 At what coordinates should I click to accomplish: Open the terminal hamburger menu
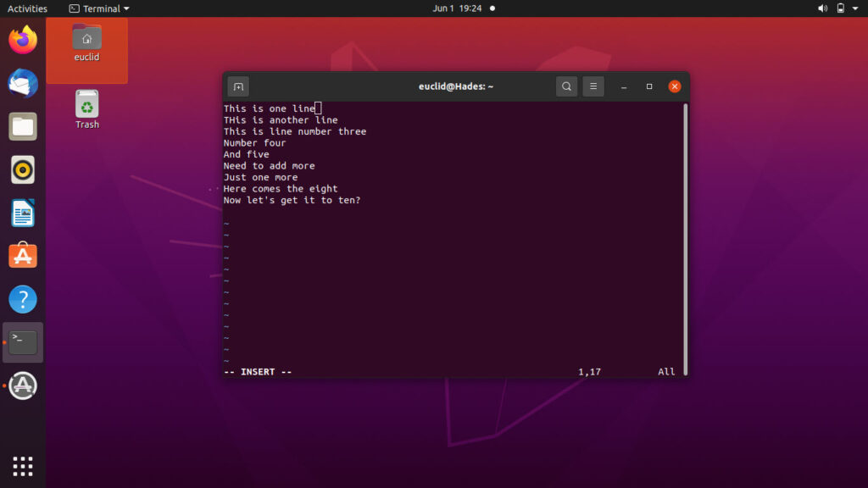tap(593, 86)
